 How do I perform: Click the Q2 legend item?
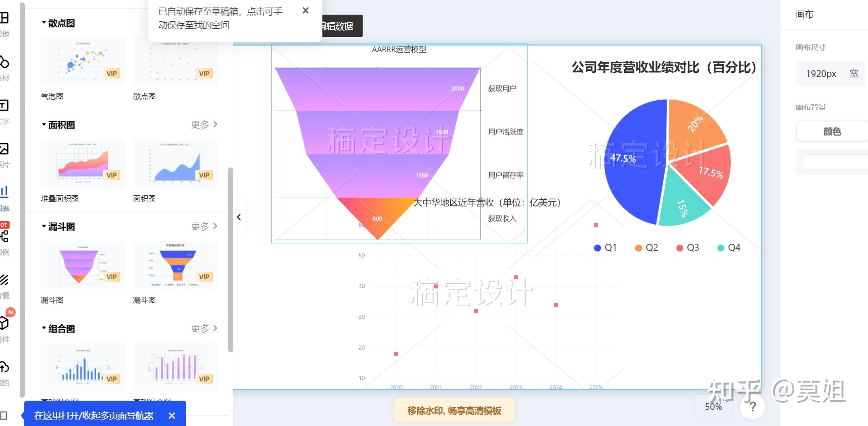[x=646, y=247]
